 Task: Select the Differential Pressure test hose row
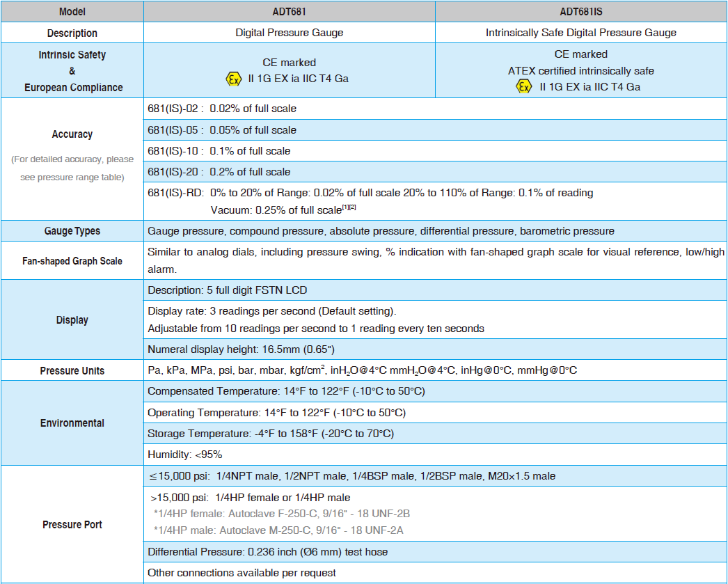[x=268, y=552]
